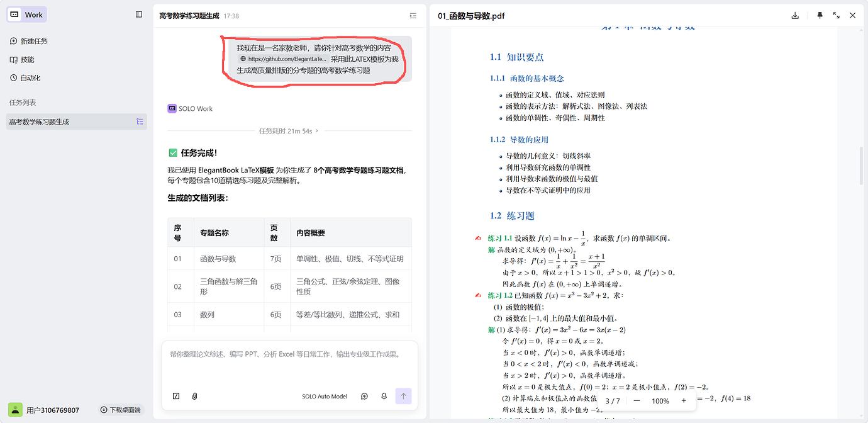Viewport: 868px width, 423px height.
Task: Click the 三角函数与解三角形 table cell
Action: (x=228, y=287)
